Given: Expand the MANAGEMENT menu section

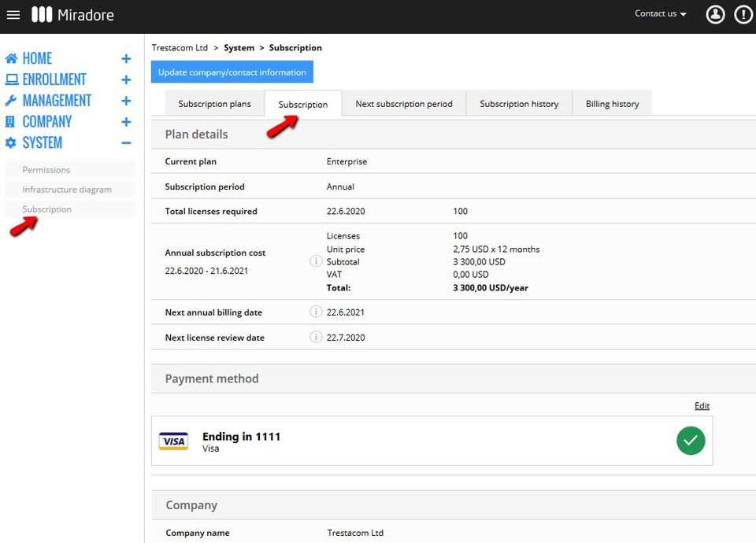Looking at the screenshot, I should pyautogui.click(x=126, y=101).
